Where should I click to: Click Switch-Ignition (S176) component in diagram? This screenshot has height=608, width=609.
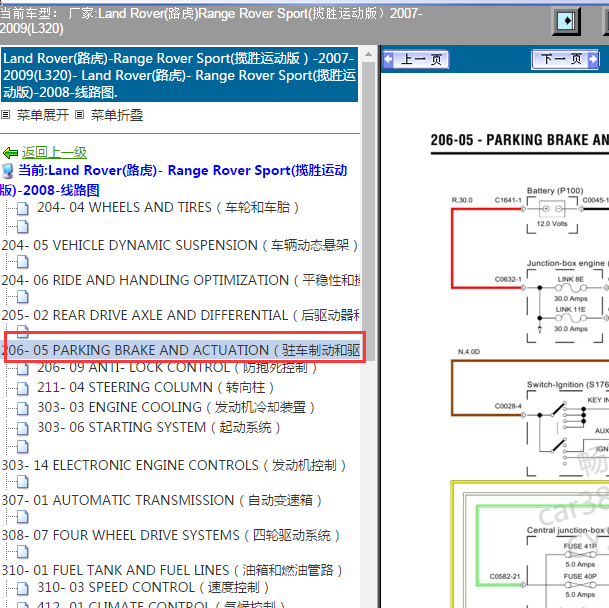pyautogui.click(x=567, y=431)
